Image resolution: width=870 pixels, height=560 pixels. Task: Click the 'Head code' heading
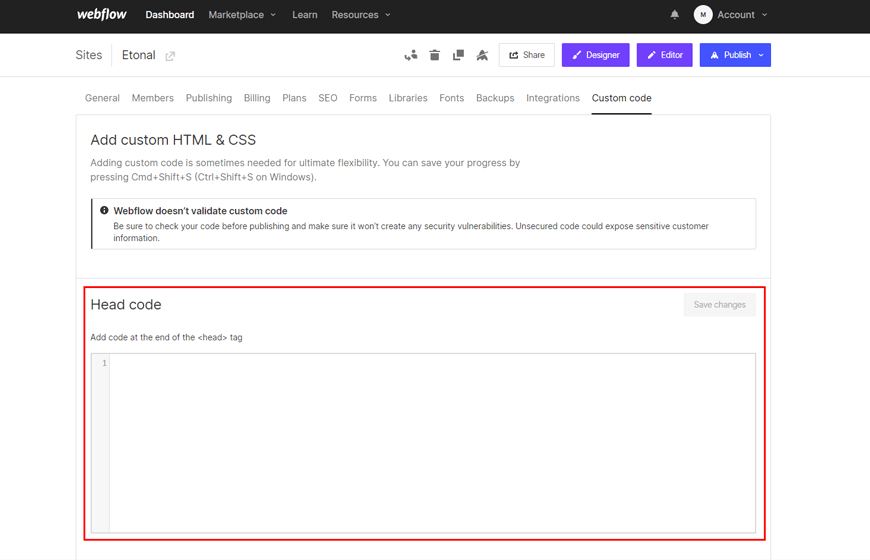click(x=126, y=305)
